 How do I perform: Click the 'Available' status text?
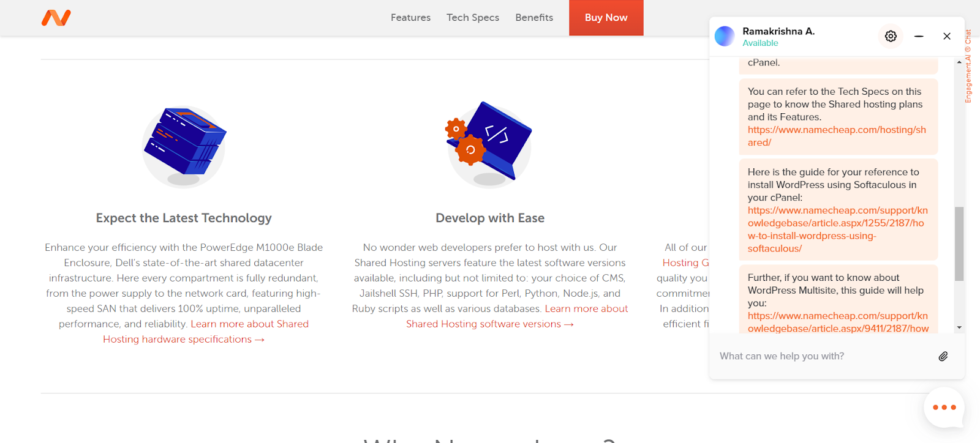pos(760,43)
